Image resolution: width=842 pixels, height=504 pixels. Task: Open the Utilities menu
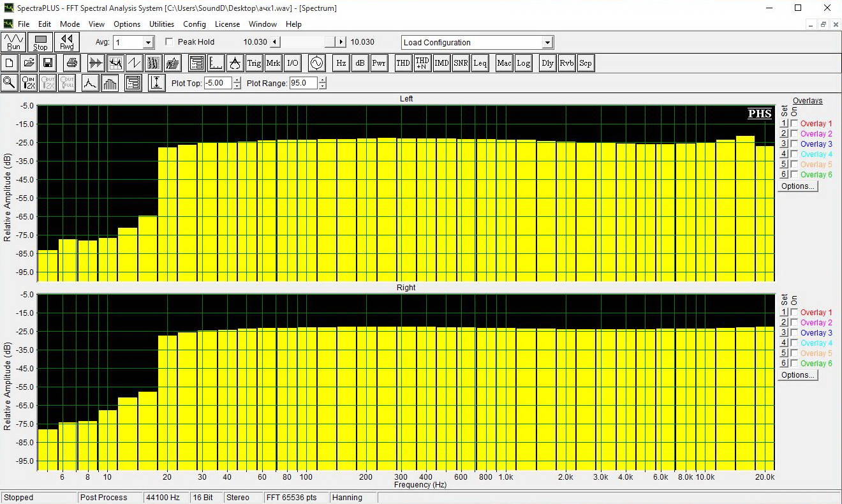[161, 24]
